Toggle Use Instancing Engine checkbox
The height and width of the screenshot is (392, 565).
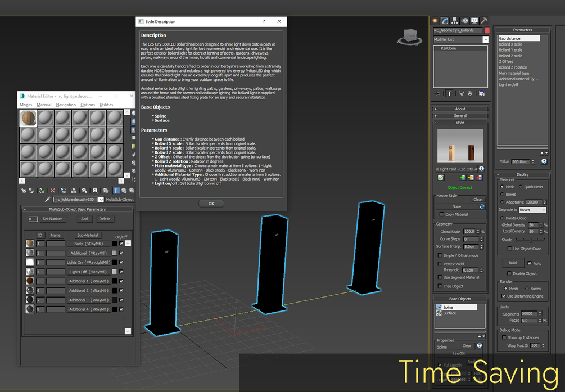coord(503,296)
